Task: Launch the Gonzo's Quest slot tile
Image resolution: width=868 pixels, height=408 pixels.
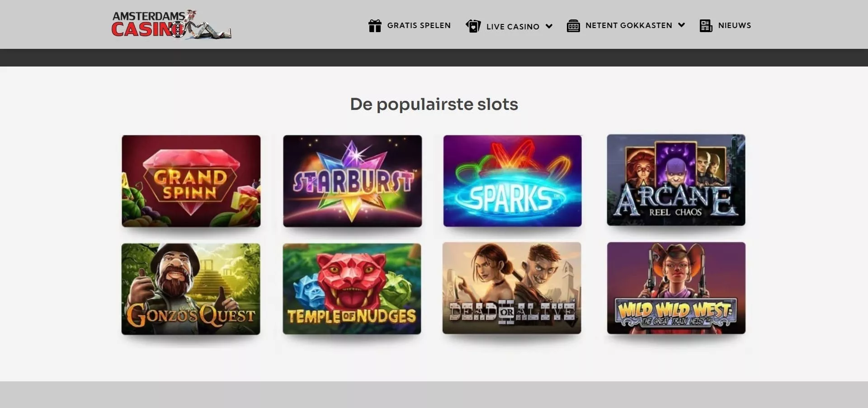Action: click(x=191, y=289)
